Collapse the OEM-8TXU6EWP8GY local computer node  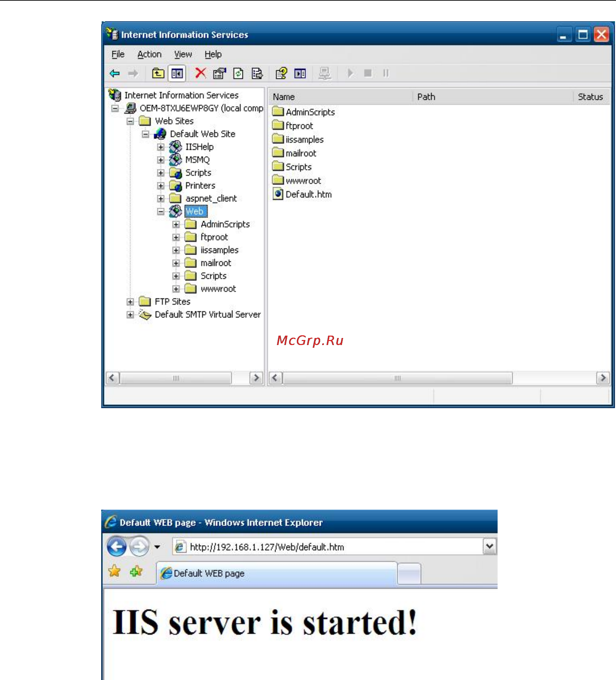[x=115, y=109]
